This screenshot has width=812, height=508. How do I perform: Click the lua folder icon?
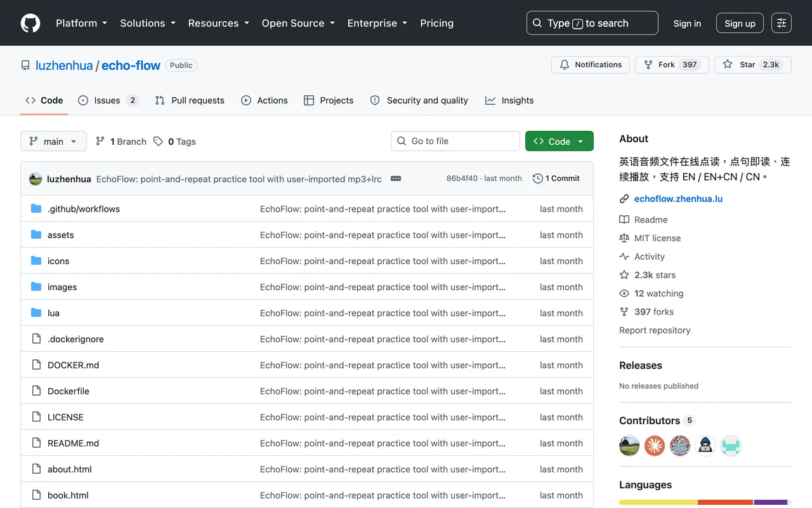coord(36,313)
